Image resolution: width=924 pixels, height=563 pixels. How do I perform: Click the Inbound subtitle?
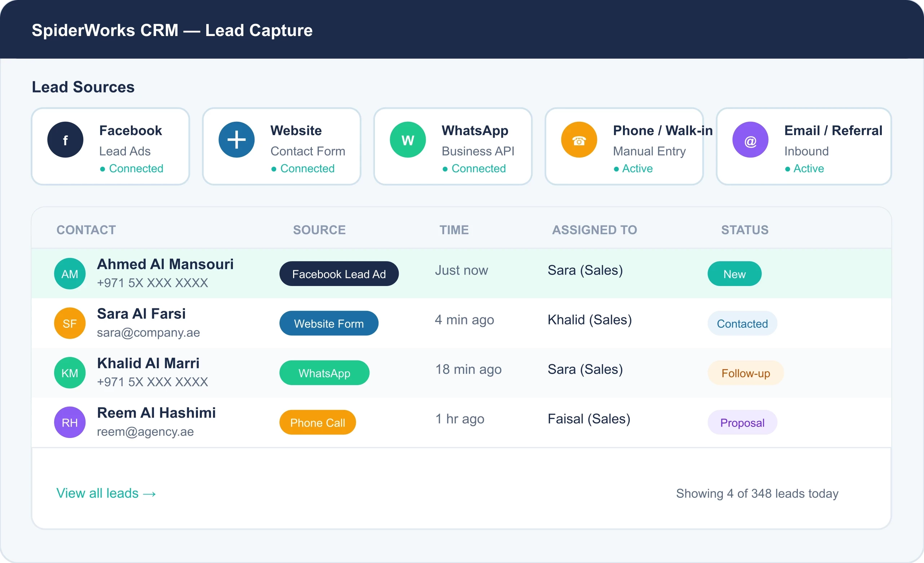point(806,151)
